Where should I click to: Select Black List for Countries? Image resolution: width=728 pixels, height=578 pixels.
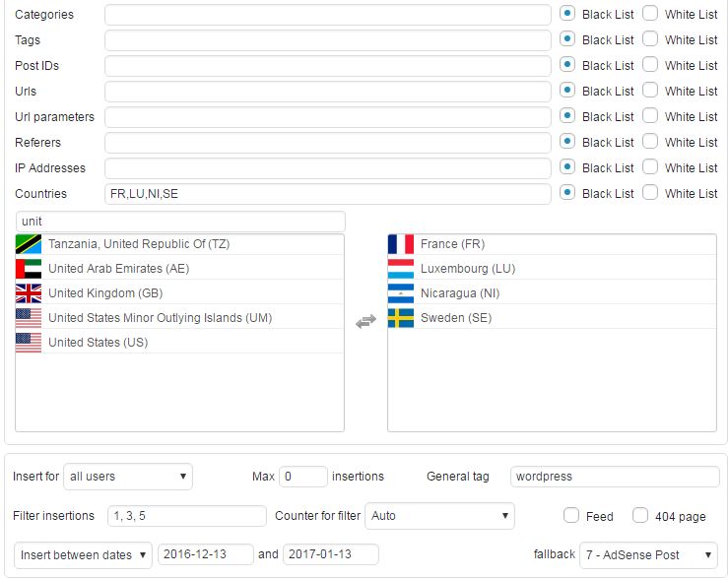click(x=566, y=192)
